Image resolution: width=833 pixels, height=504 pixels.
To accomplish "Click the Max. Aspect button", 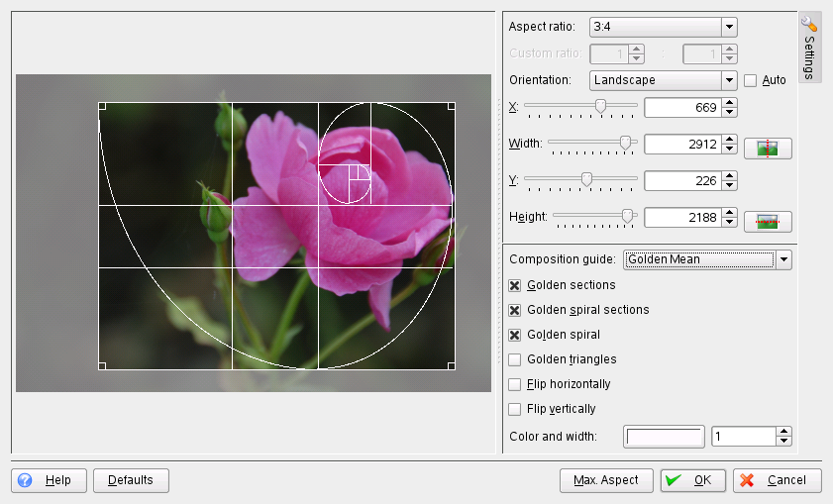I will pyautogui.click(x=606, y=480).
